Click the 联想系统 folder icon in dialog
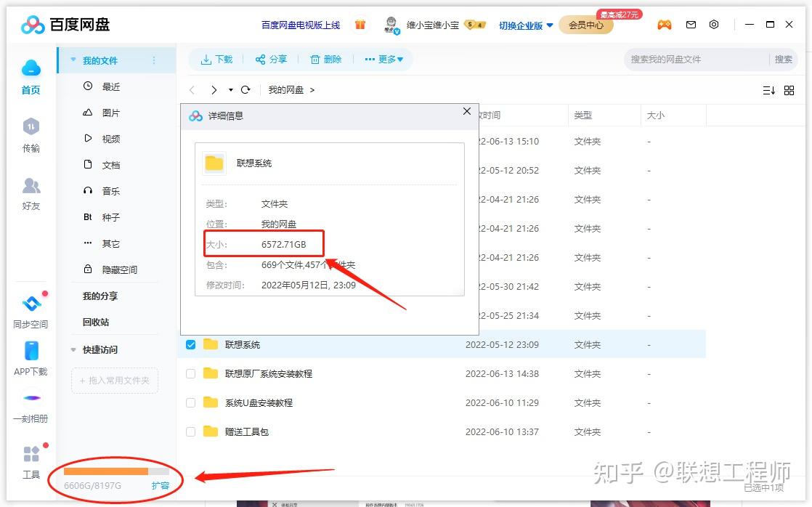This screenshot has width=812, height=507. pyautogui.click(x=214, y=163)
